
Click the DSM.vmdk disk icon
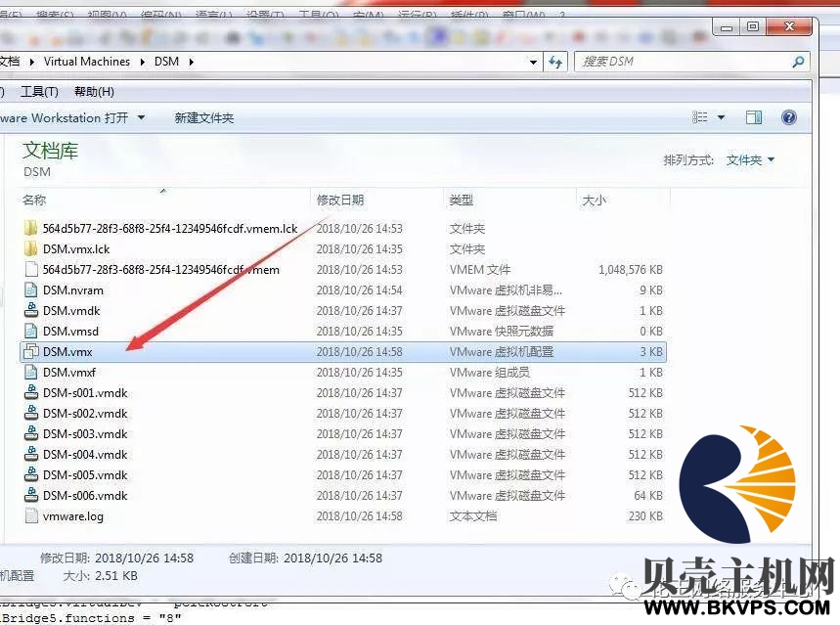point(31,310)
